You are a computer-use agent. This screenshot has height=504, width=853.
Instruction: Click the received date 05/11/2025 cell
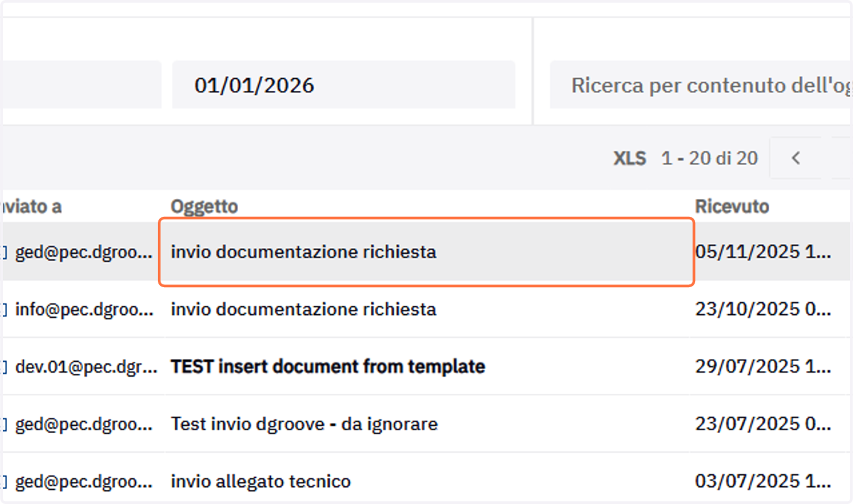(x=763, y=252)
